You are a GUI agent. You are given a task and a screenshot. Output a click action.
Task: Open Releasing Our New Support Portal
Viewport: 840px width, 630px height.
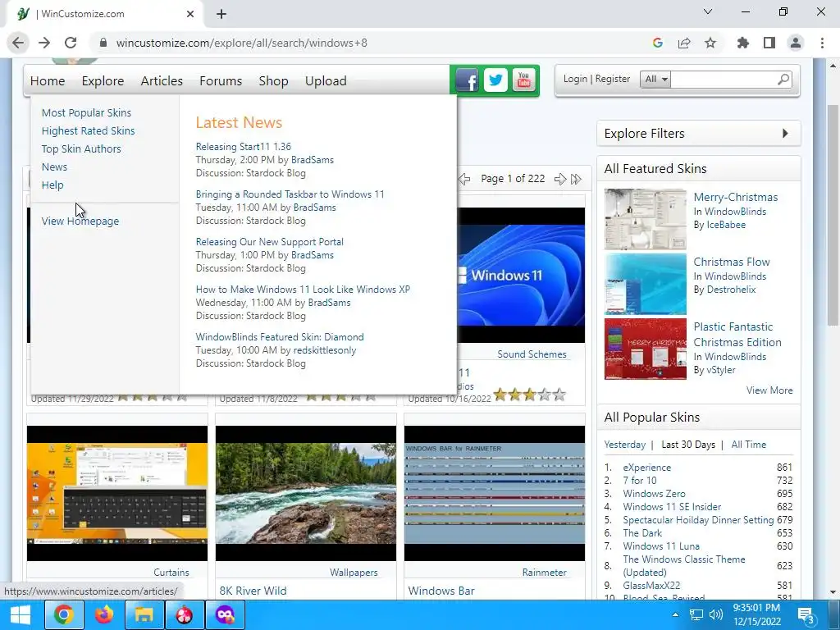tap(269, 242)
